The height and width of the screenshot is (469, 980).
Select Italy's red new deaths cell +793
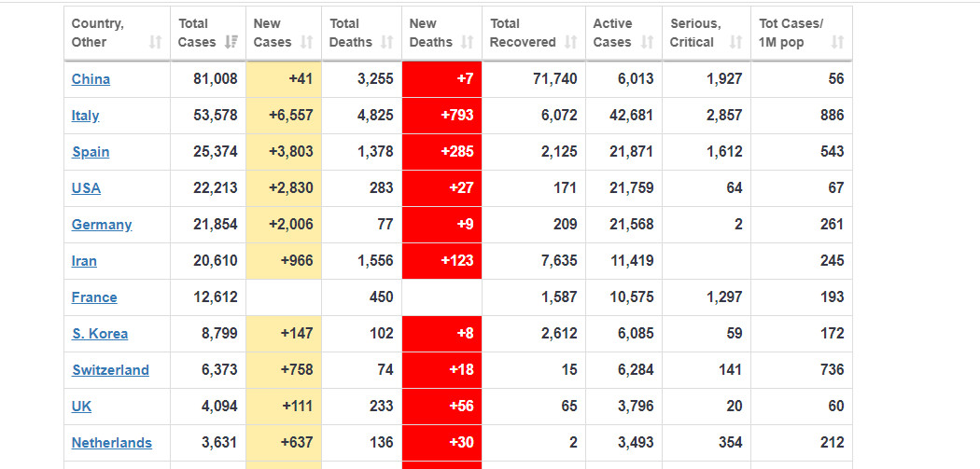click(x=441, y=116)
